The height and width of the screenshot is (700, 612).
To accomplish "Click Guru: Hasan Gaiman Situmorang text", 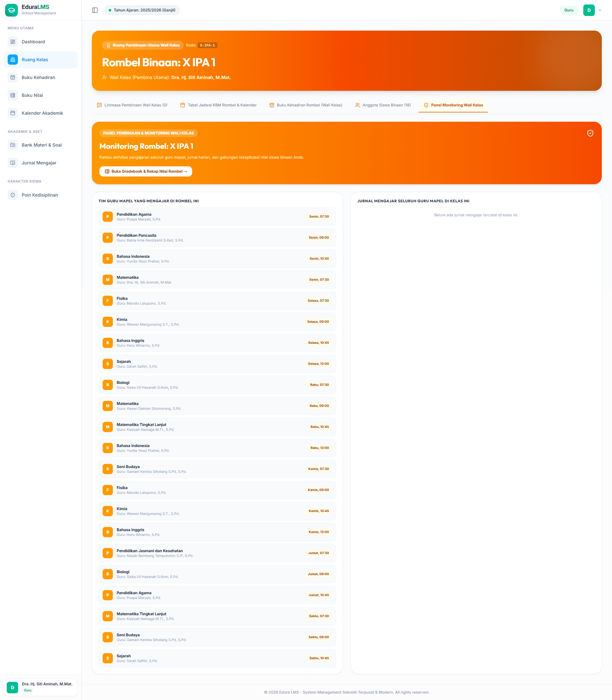I will pos(149,408).
